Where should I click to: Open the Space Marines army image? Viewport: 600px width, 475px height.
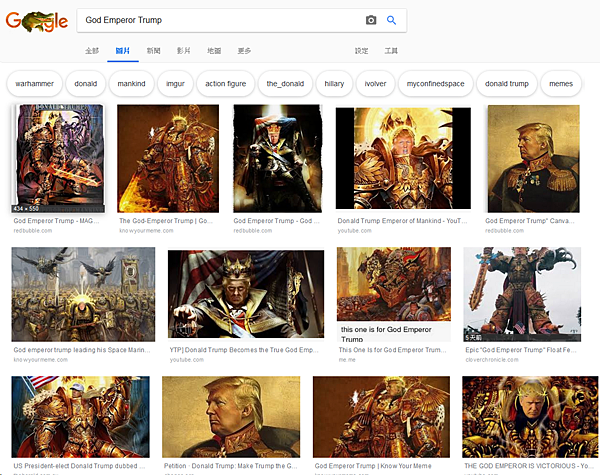pos(83,294)
